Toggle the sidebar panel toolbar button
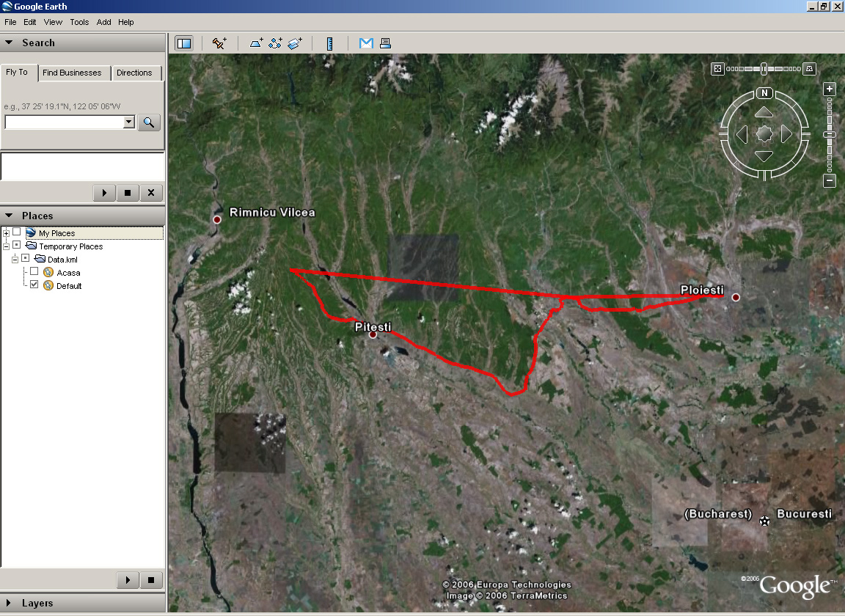The image size is (845, 616). coord(184,43)
